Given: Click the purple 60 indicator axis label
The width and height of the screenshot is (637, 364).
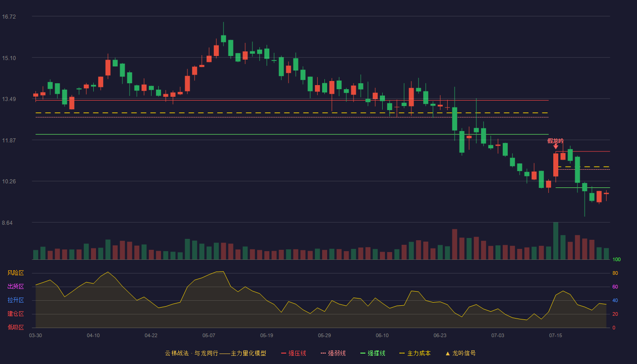Looking at the screenshot, I should coord(615,287).
